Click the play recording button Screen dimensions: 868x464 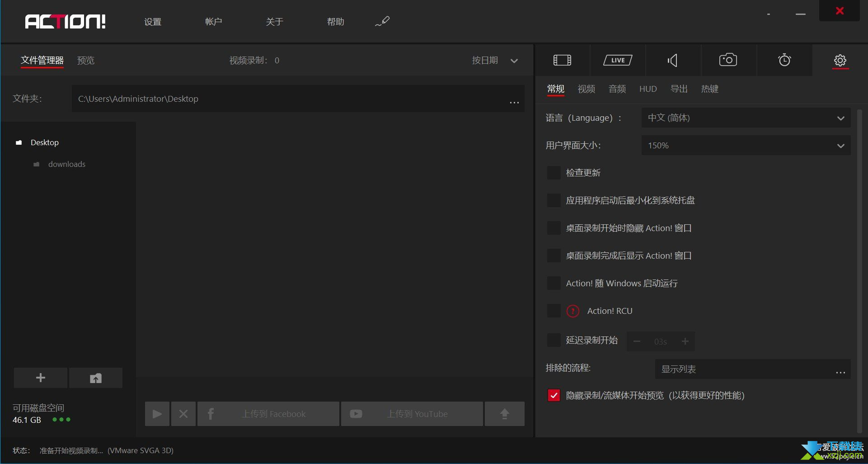pyautogui.click(x=157, y=414)
